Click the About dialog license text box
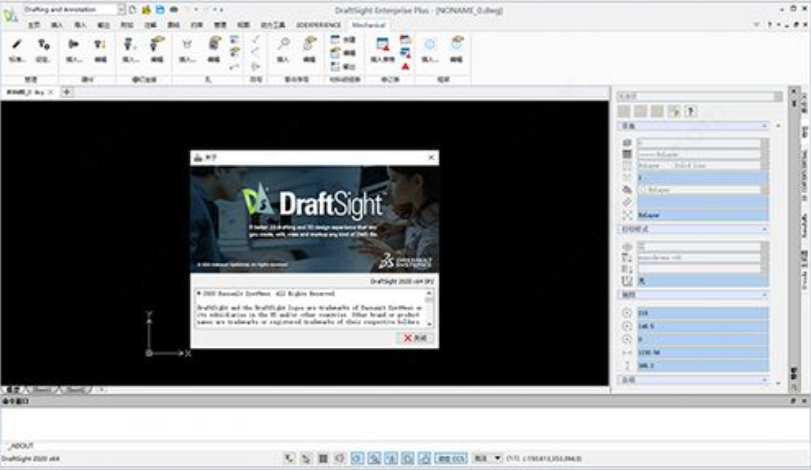This screenshot has height=470, width=811. 310,308
